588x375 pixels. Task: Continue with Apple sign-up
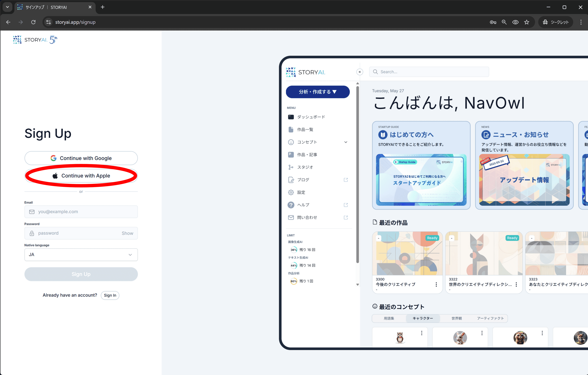point(81,176)
